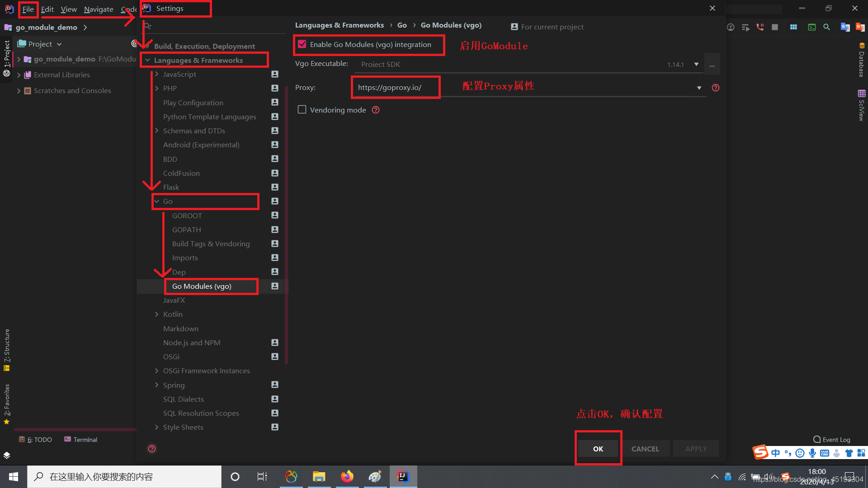Viewport: 868px width, 488px height.
Task: Open the File menu
Action: click(28, 9)
